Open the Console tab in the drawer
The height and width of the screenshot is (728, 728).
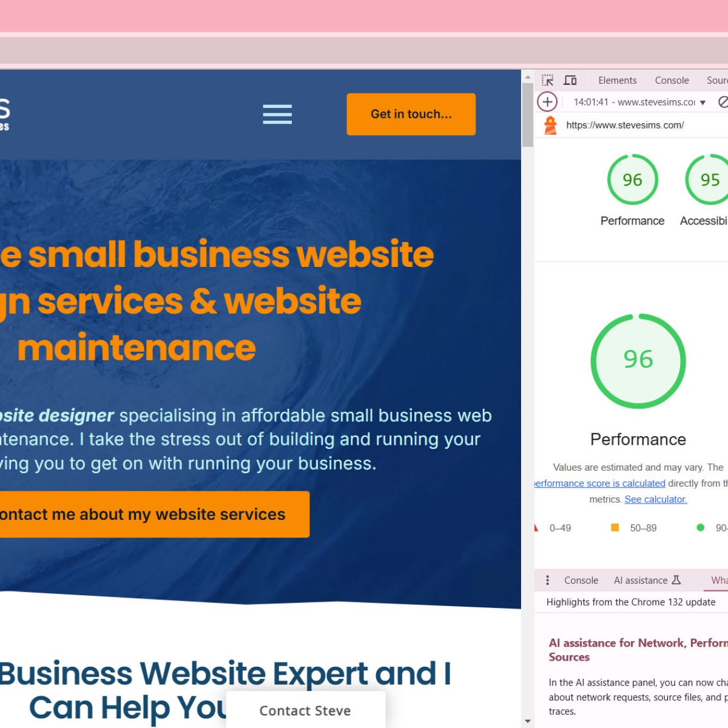pos(581,580)
